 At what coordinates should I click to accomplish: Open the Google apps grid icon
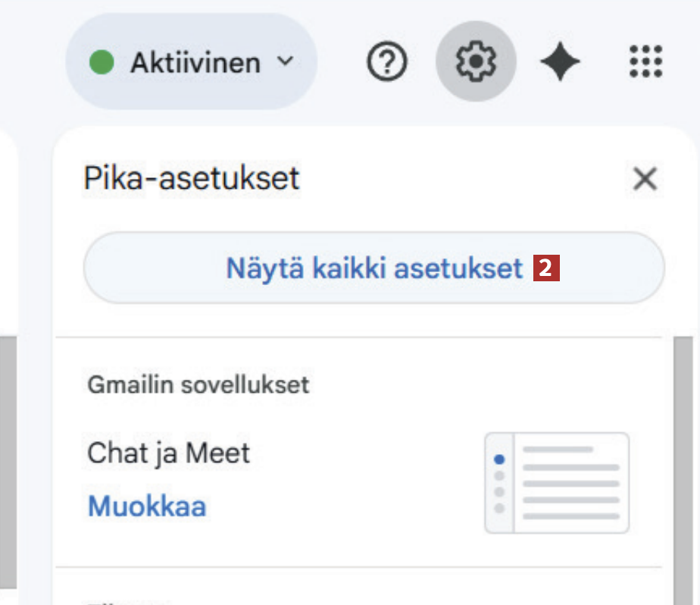(646, 61)
